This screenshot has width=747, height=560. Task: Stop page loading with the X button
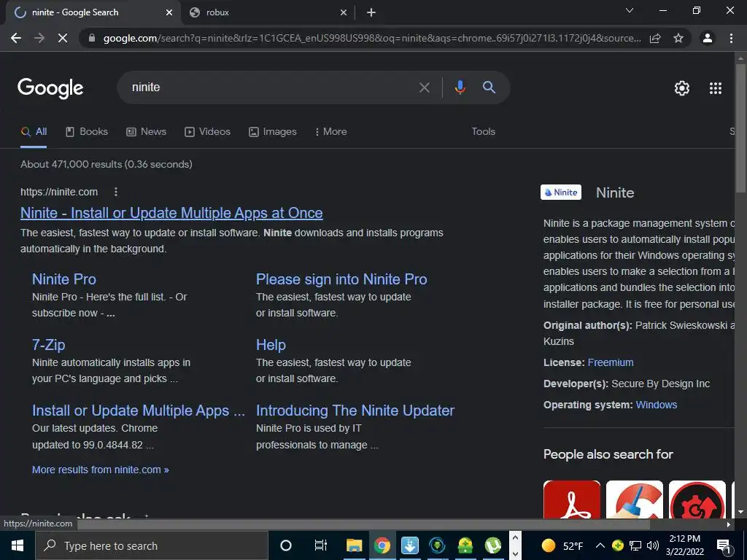tap(63, 38)
